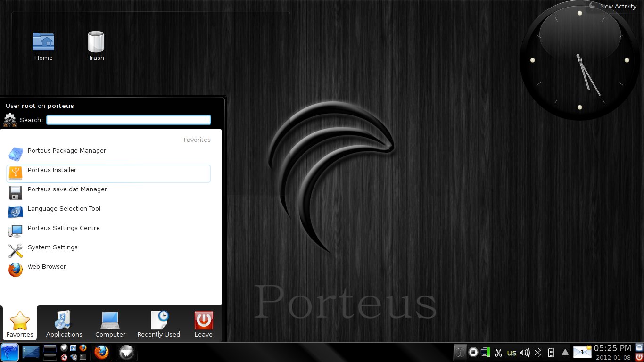Screen dimensions: 644x362
Task: Open Porteus Package Manager from Favorites
Action: click(x=66, y=151)
